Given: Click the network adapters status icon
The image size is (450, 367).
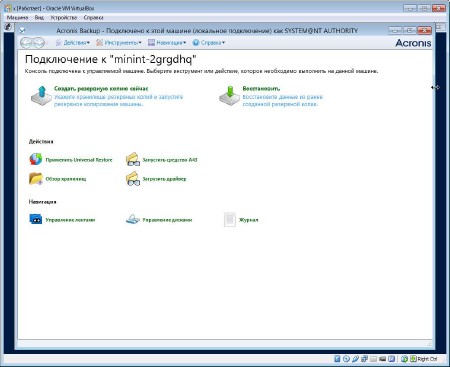Looking at the screenshot, I should 364,359.
